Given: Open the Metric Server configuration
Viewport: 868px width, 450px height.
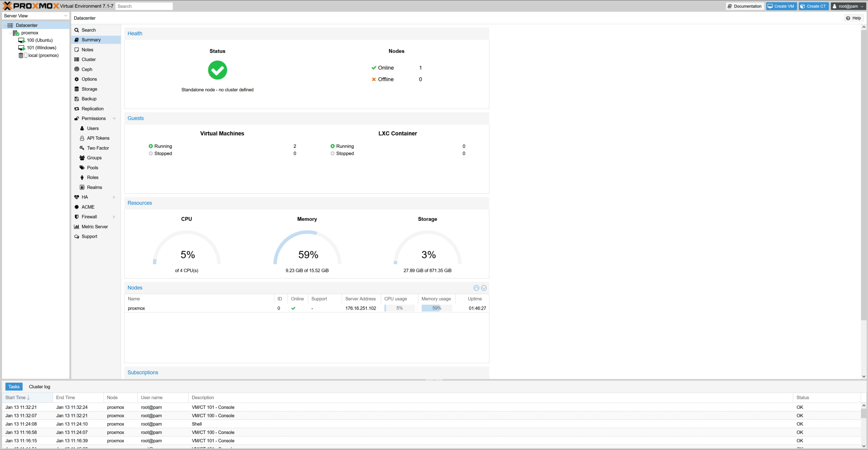Looking at the screenshot, I should (x=94, y=227).
